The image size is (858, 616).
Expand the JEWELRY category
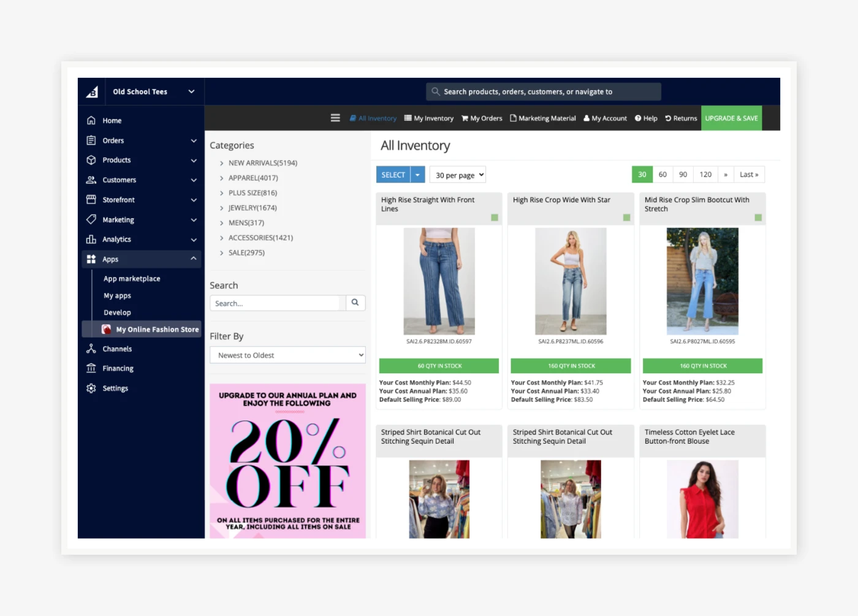221,208
